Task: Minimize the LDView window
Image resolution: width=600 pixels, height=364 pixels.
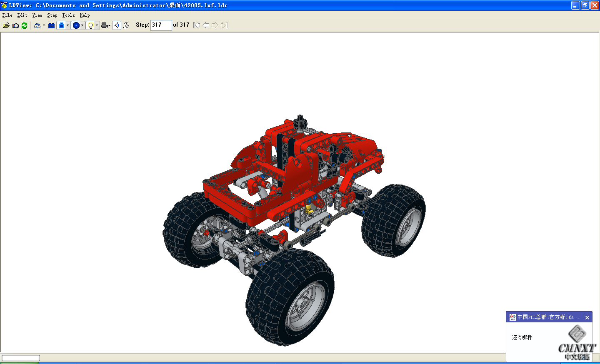Action: point(575,5)
